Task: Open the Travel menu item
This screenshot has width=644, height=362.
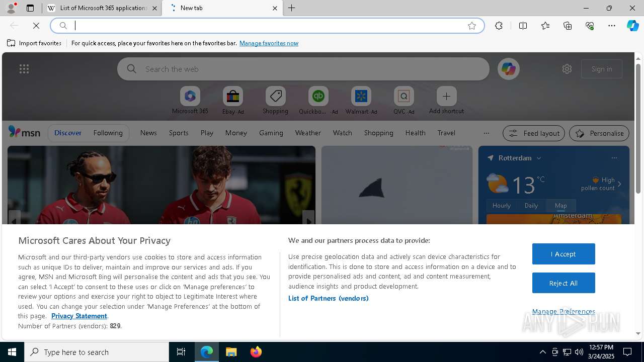Action: tap(446, 133)
